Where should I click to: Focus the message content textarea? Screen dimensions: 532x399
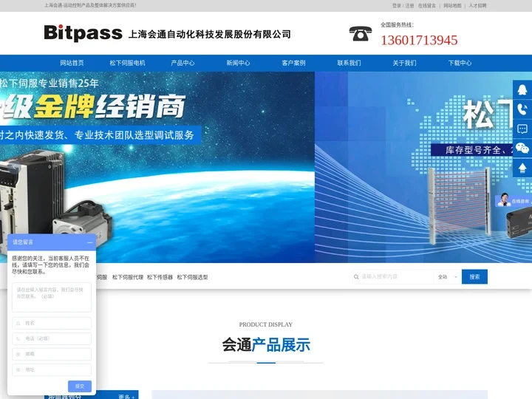pos(52,297)
